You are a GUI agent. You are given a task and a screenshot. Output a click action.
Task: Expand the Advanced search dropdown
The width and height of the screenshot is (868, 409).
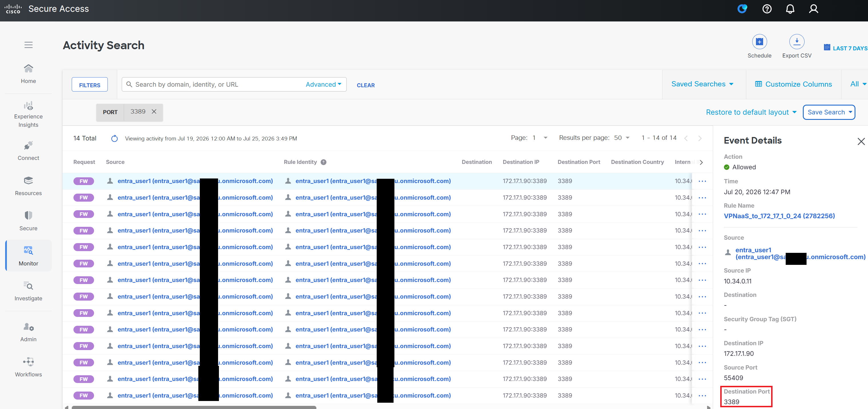coord(324,84)
